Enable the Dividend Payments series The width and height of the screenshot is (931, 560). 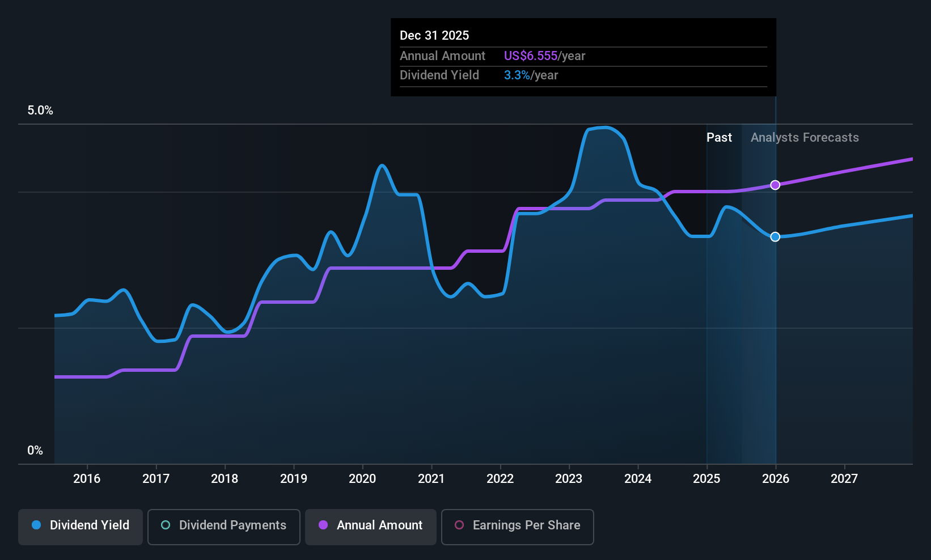coord(224,527)
